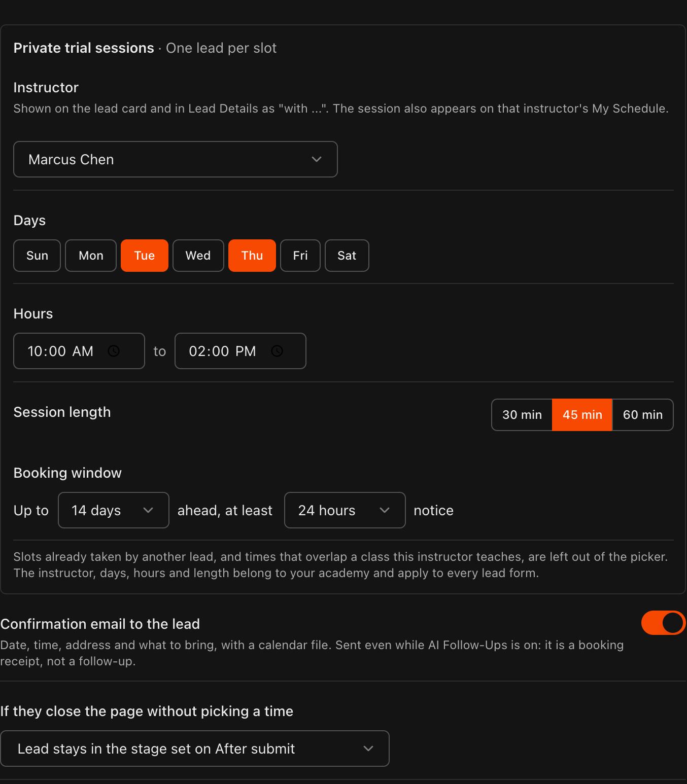Enable the Wed day button
Screen dimensions: 687x784
198,256
